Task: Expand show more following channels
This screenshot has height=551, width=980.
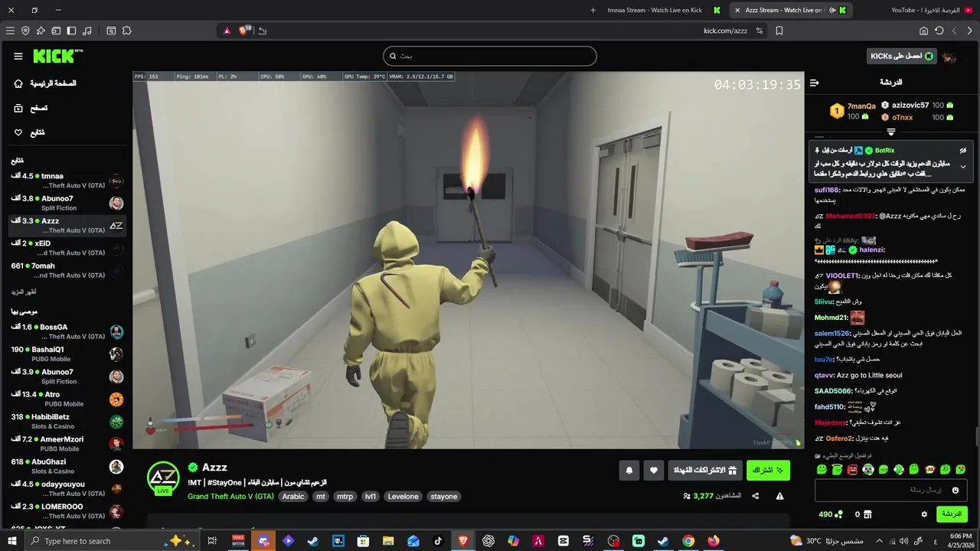Action: [x=24, y=292]
